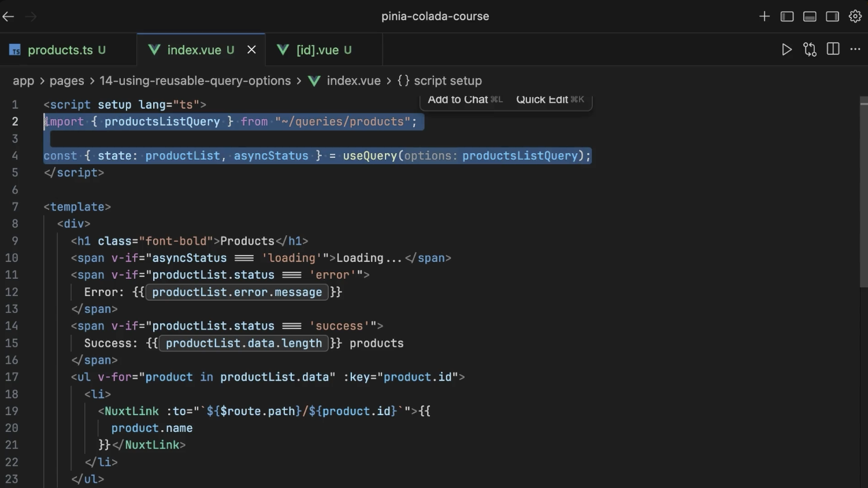Screen dimensions: 868x488
Task: Click the Quick Edit button
Action: (x=550, y=100)
